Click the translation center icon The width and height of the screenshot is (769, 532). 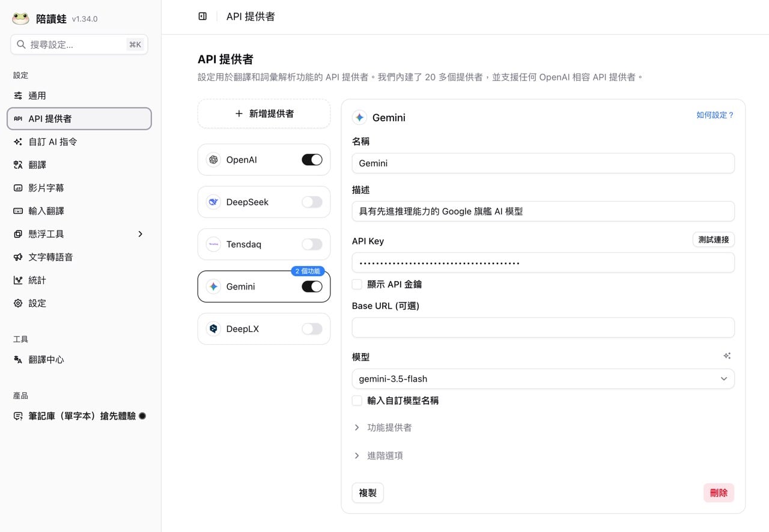[18, 360]
